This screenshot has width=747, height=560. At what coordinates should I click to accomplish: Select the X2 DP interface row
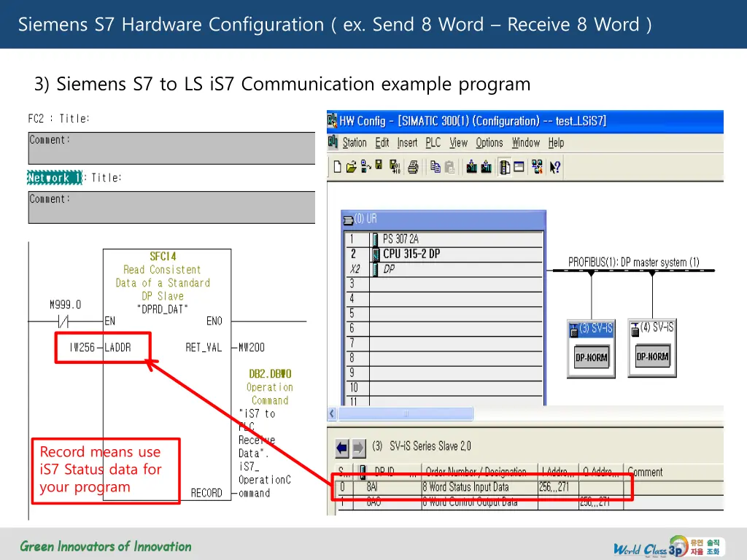(x=444, y=269)
